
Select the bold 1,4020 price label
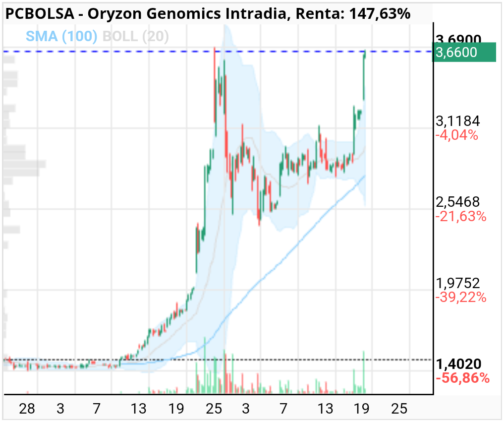(x=459, y=364)
